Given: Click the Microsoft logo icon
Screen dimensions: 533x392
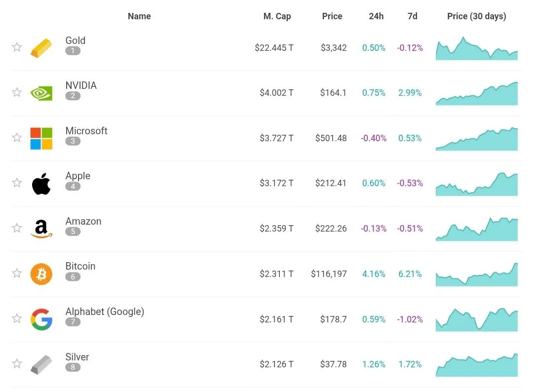Looking at the screenshot, I should 41,138.
